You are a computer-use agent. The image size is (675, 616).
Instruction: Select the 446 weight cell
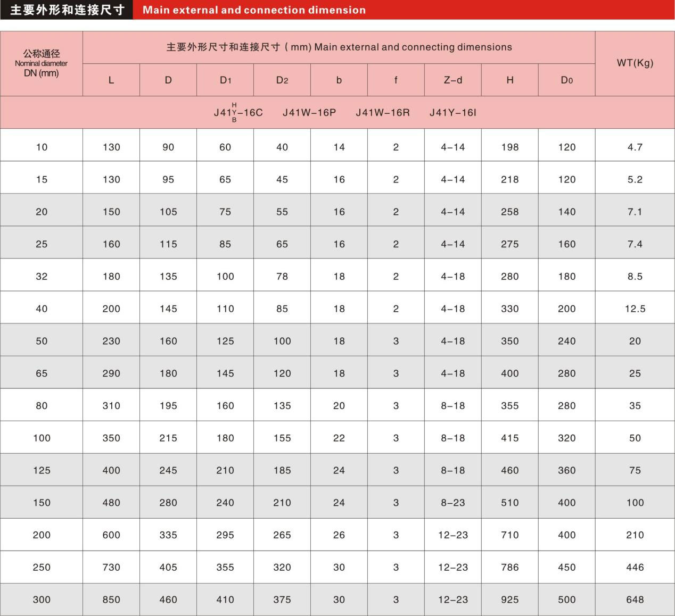pyautogui.click(x=635, y=567)
